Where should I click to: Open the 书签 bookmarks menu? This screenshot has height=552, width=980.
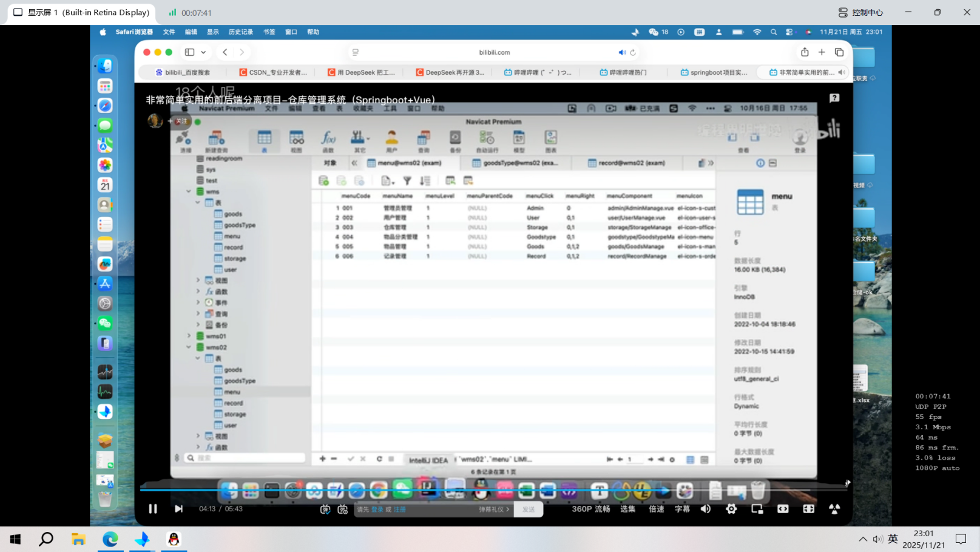click(x=269, y=32)
